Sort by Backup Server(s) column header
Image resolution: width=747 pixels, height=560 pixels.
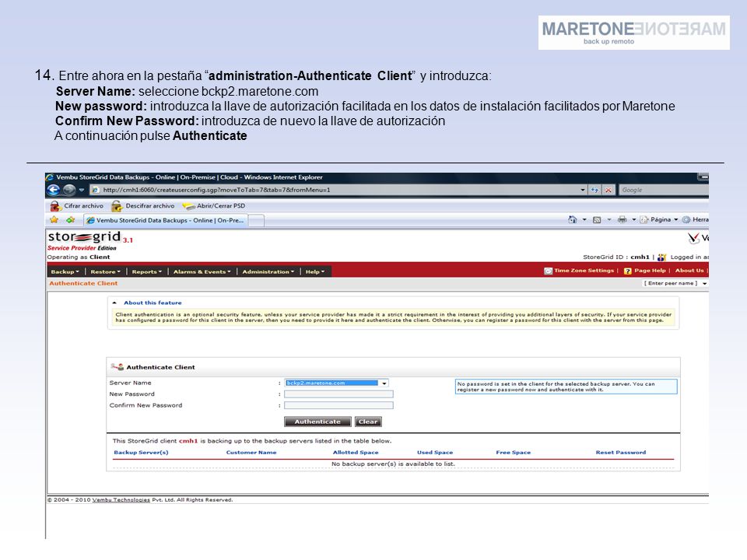coord(141,453)
